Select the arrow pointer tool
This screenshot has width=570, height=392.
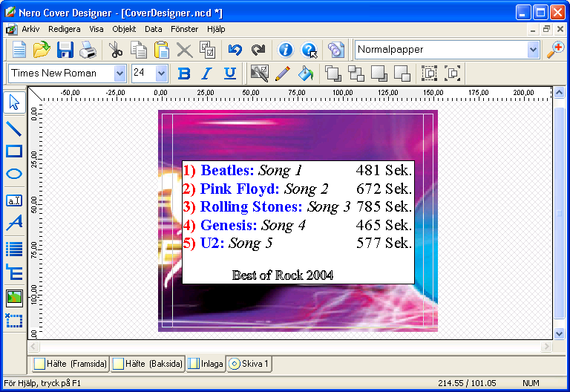pyautogui.click(x=14, y=102)
